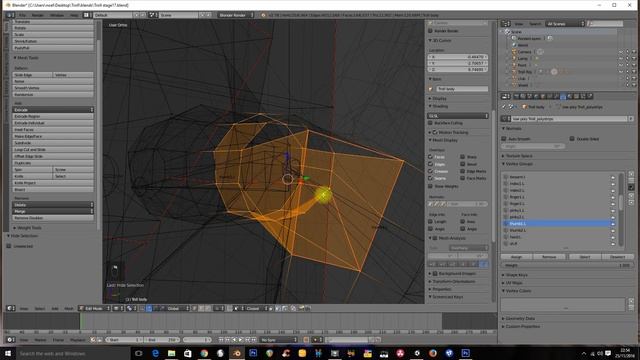640x360 pixels.
Task: Collapse the Mesh Tools panel
Action: click(27, 58)
